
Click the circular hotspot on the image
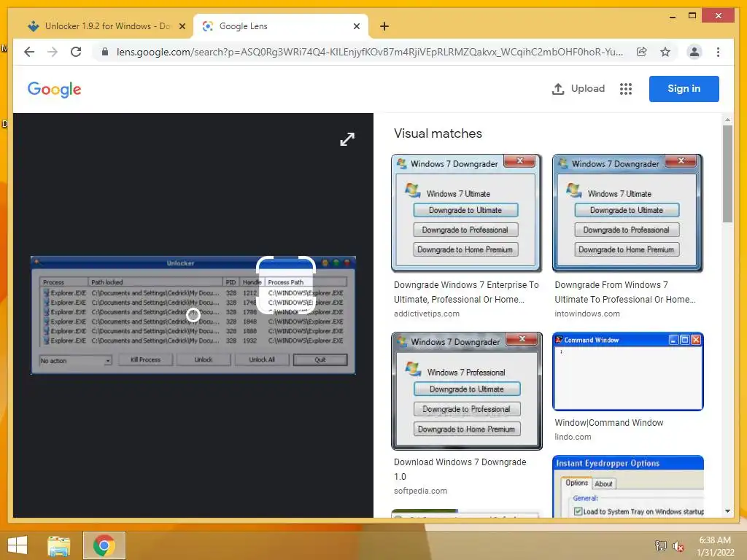193,315
